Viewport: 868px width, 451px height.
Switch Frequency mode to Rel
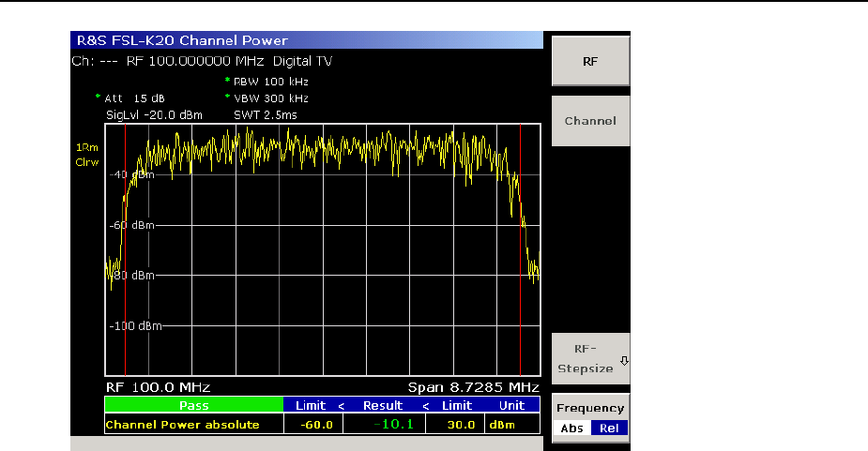click(x=609, y=428)
